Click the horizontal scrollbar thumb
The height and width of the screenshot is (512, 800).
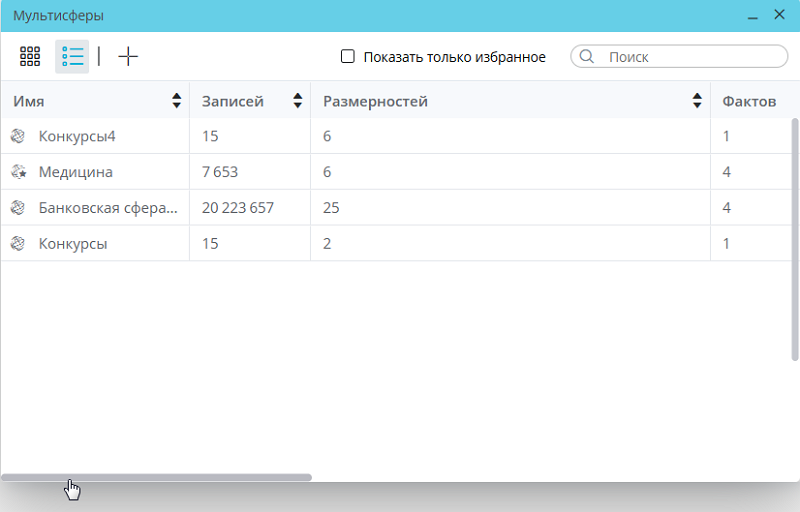click(156, 478)
